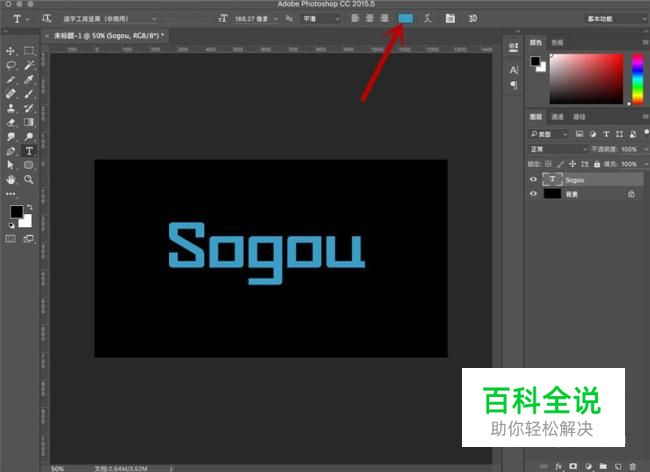Screen dimensions: 650x472
Task: Open the font size dropdown
Action: [x=275, y=19]
